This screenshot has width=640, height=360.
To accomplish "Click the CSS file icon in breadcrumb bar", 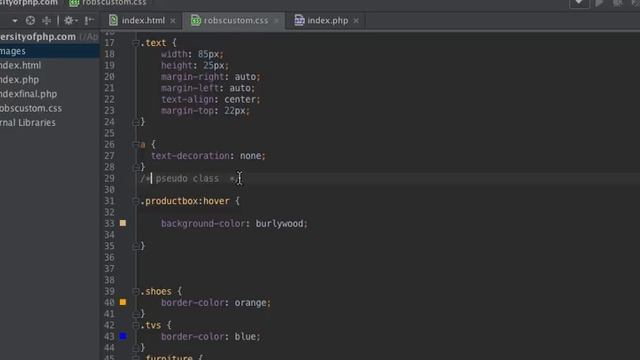I will point(74,3).
